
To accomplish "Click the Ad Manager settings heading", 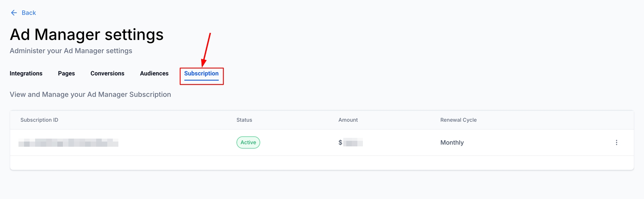I will pos(87,34).
